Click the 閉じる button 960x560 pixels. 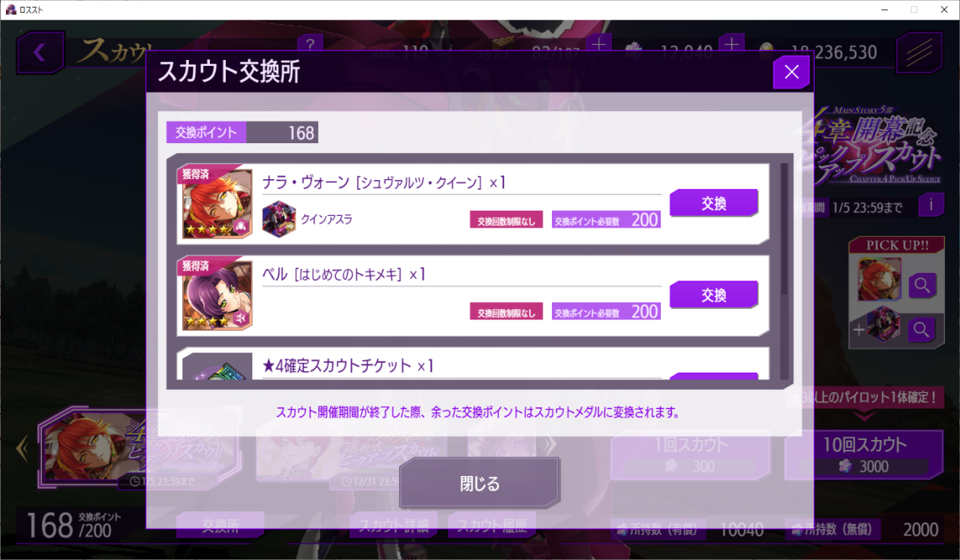coord(479,484)
